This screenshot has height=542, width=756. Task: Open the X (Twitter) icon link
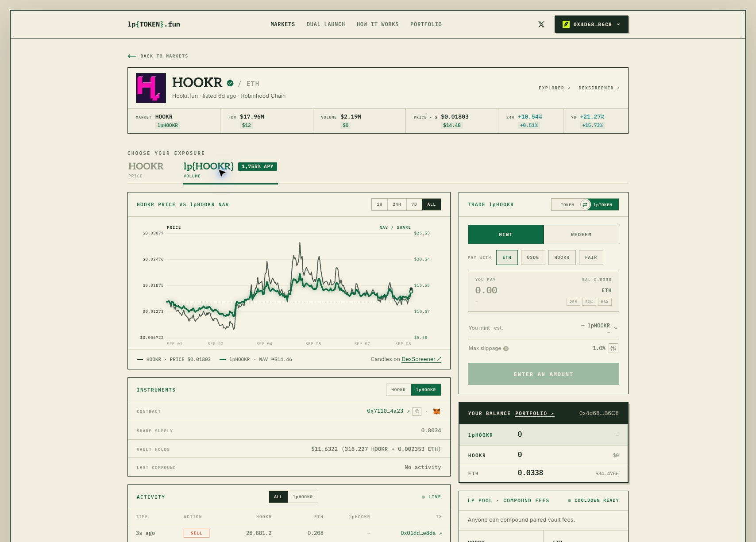coord(541,24)
